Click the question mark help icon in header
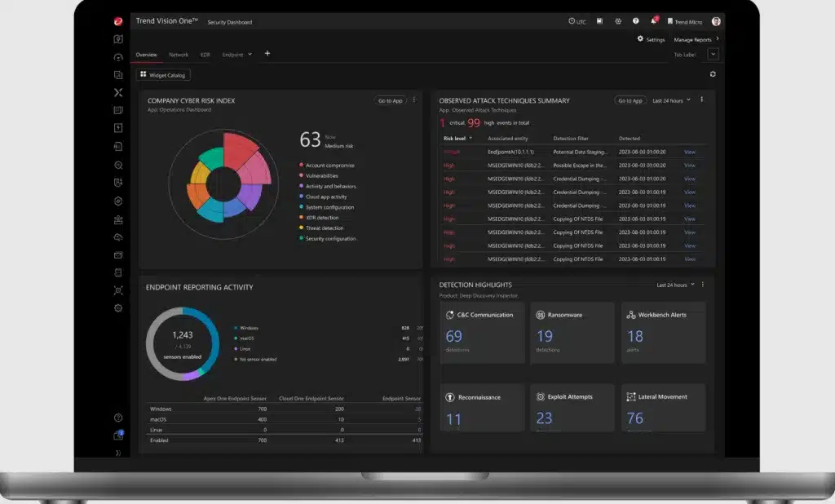Viewport: 835px width, 504px height. coord(635,21)
